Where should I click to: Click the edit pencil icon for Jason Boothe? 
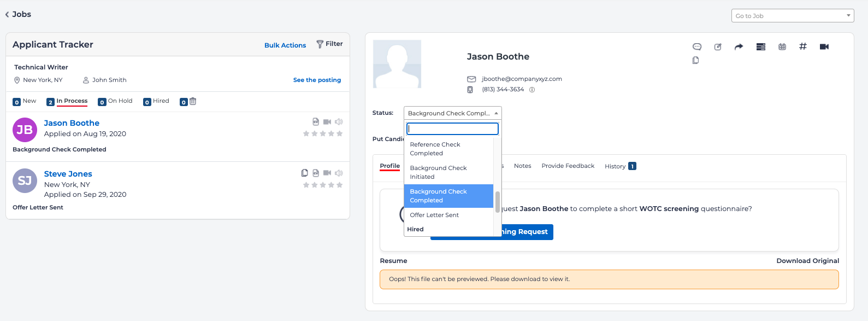(x=718, y=46)
